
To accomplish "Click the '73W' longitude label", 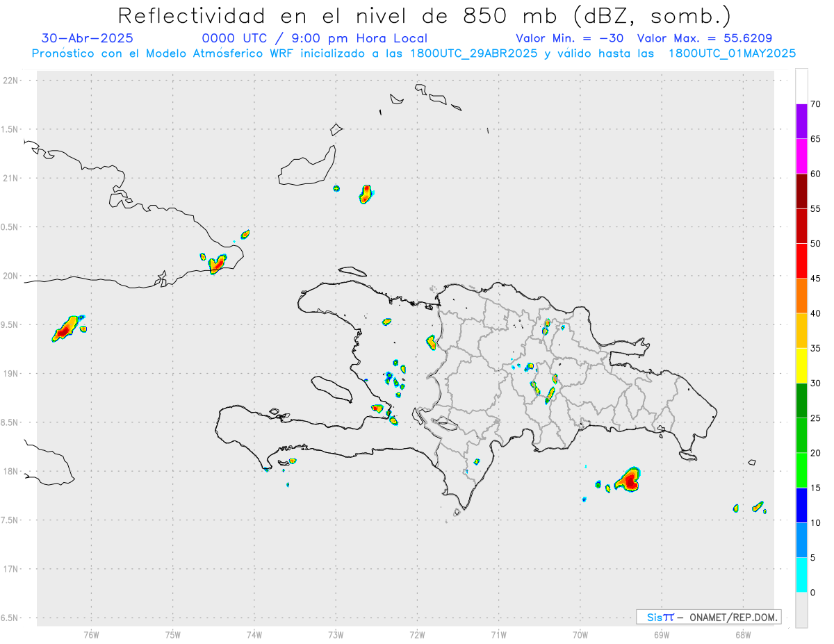I will [x=336, y=634].
